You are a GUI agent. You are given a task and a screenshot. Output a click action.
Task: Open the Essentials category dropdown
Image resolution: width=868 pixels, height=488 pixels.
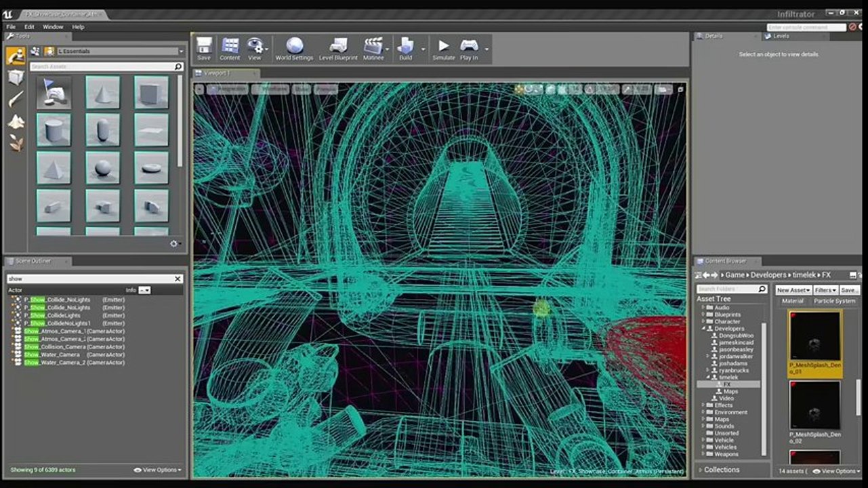120,51
